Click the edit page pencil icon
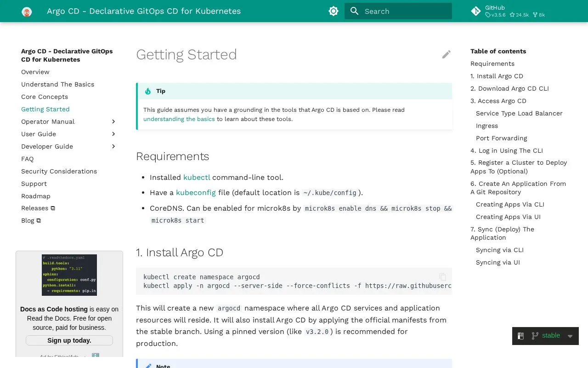 pos(447,54)
